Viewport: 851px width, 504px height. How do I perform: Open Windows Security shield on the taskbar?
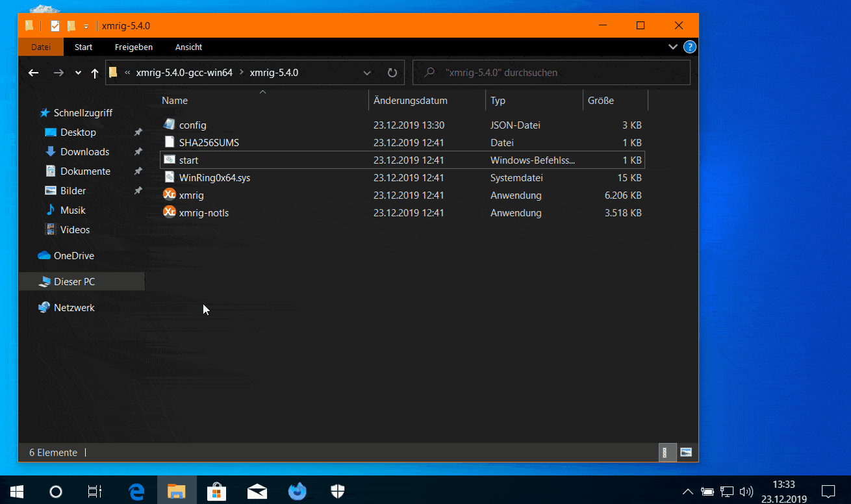click(x=338, y=491)
